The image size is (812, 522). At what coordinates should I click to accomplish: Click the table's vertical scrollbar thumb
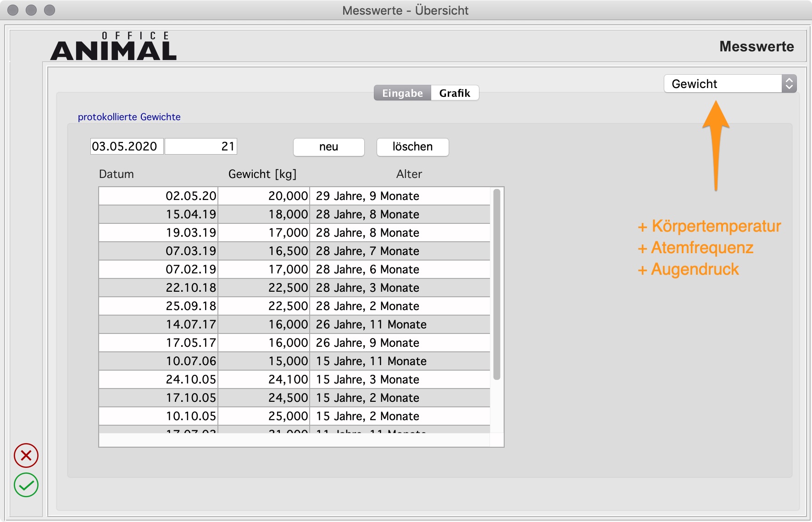[x=496, y=284]
